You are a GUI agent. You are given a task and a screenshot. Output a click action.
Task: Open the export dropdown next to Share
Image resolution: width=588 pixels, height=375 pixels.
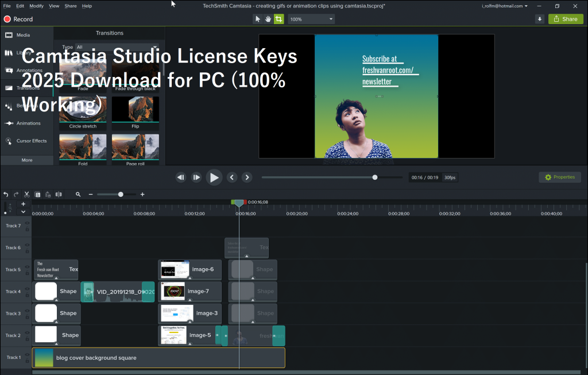540,19
